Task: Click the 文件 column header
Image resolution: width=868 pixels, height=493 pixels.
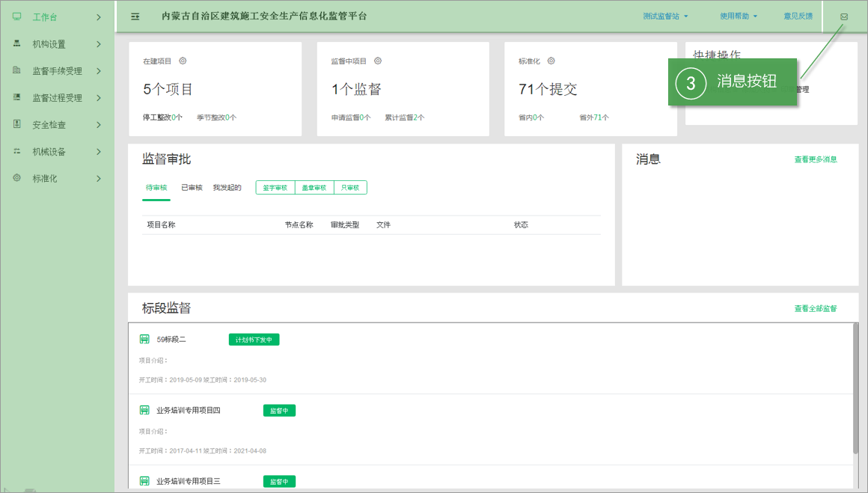Action: [383, 224]
